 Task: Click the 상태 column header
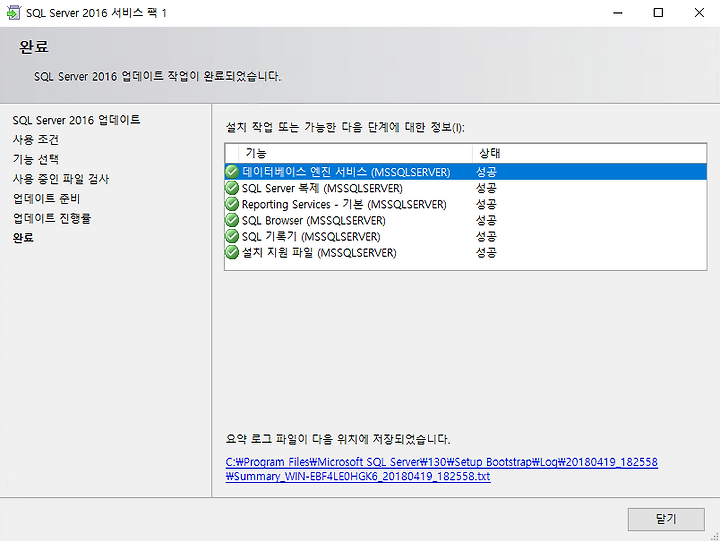[x=589, y=153]
